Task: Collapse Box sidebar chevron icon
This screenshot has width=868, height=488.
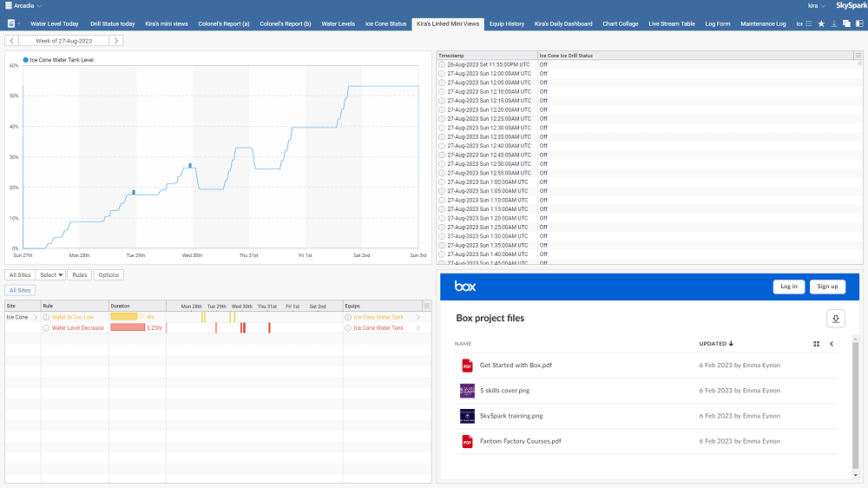Action: click(832, 344)
